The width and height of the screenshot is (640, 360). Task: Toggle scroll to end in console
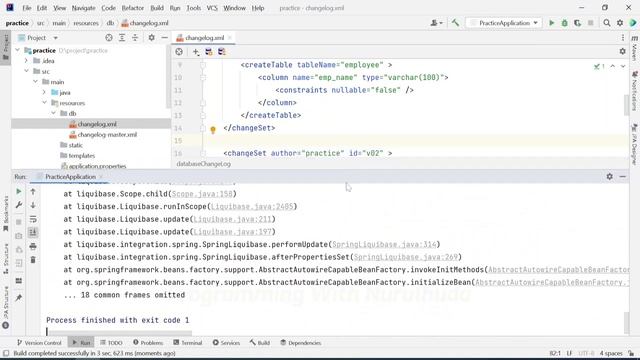(33, 233)
